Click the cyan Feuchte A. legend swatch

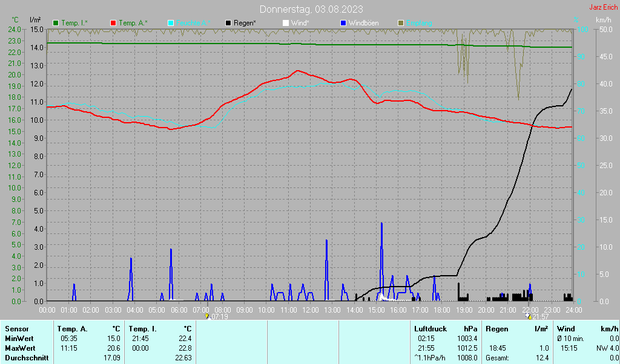tap(171, 23)
